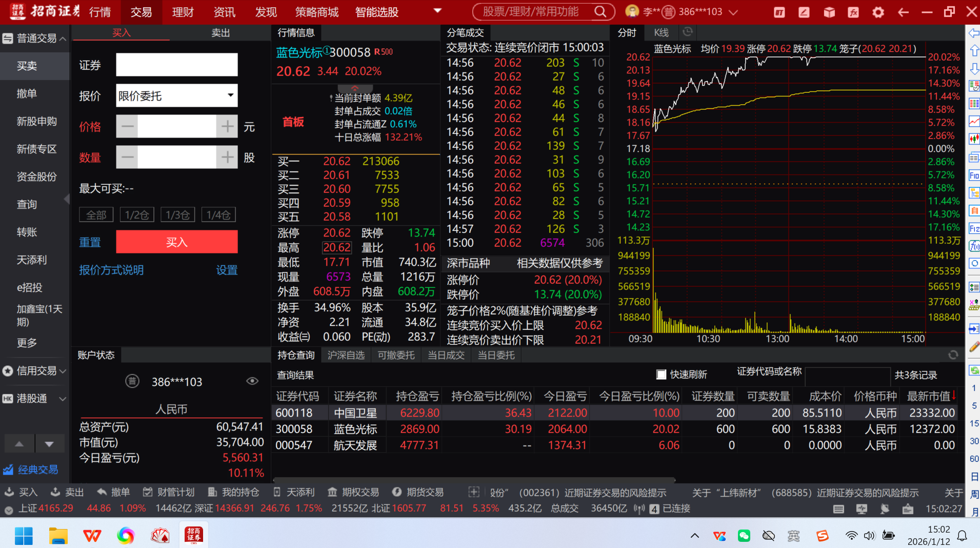Switch to the 卖出 tab
This screenshot has height=548, width=980.
221,33
